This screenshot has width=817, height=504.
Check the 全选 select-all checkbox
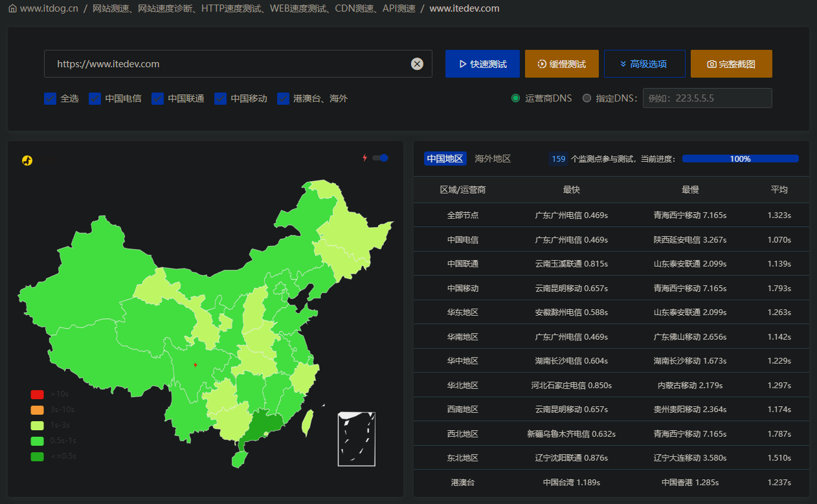click(50, 98)
